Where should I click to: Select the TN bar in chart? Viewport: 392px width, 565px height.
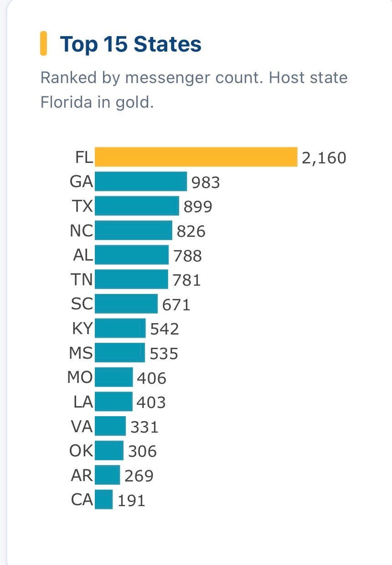coord(131,279)
